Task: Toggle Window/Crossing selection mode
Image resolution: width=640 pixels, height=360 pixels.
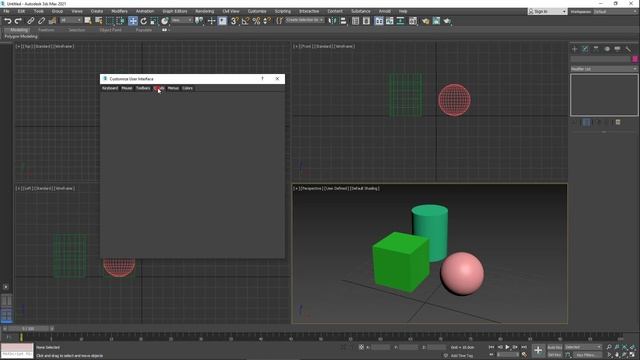Action: click(121, 21)
